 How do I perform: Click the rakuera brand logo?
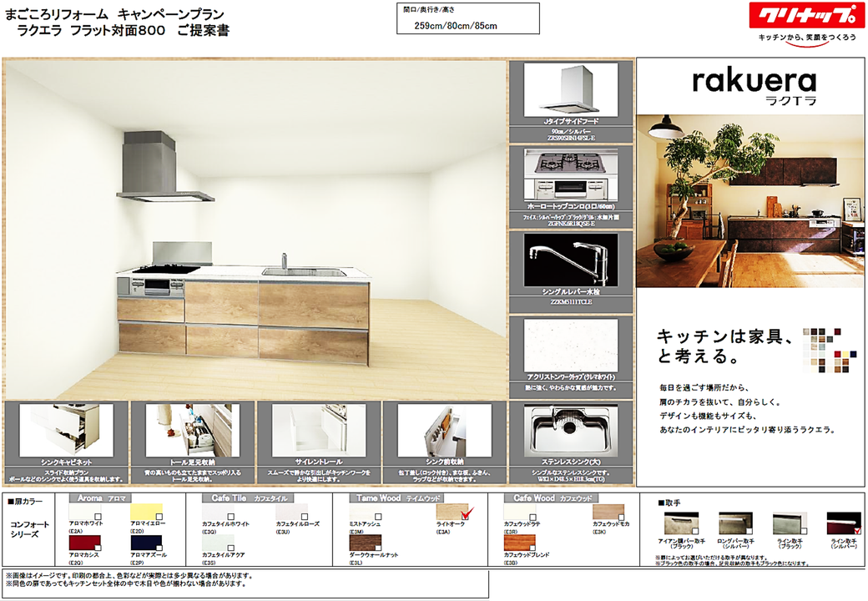pos(754,85)
